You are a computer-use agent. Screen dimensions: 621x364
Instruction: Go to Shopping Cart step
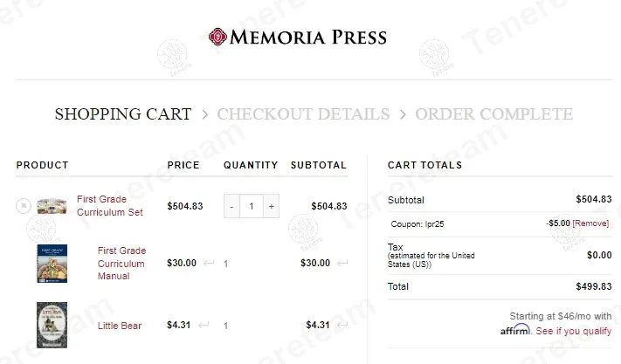(123, 114)
